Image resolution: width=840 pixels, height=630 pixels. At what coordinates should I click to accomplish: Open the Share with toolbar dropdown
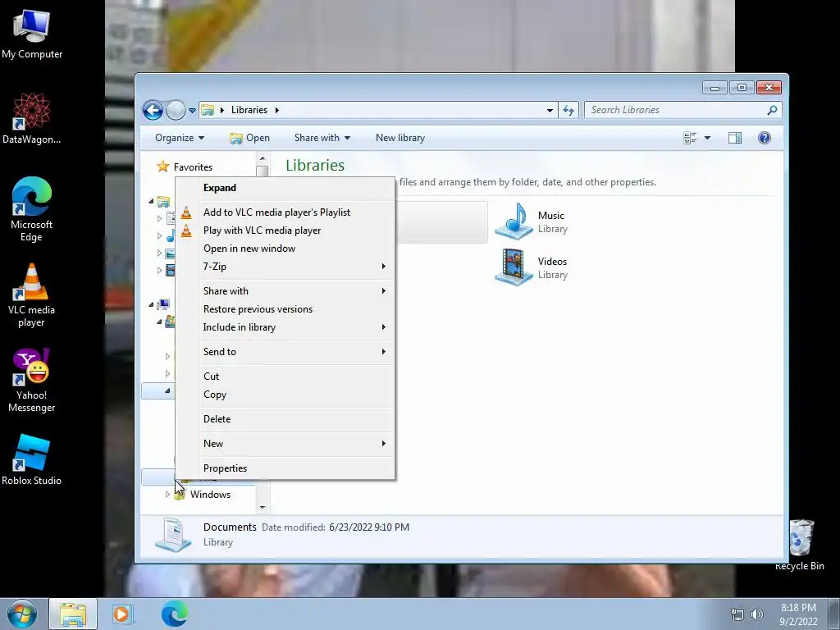point(322,138)
